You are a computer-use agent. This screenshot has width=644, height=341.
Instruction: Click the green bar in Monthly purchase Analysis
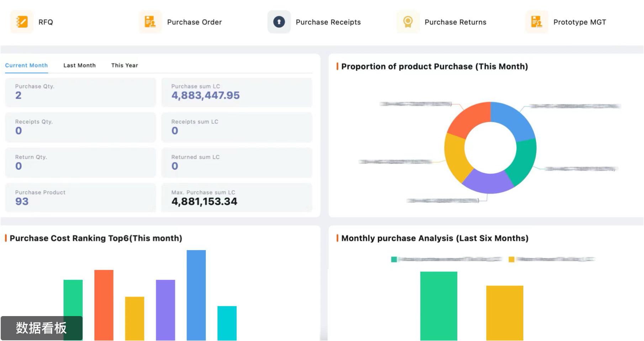tap(438, 305)
